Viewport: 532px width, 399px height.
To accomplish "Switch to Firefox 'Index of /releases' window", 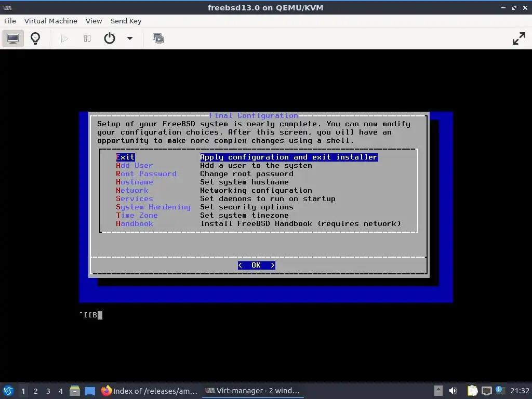I will pyautogui.click(x=149, y=391).
